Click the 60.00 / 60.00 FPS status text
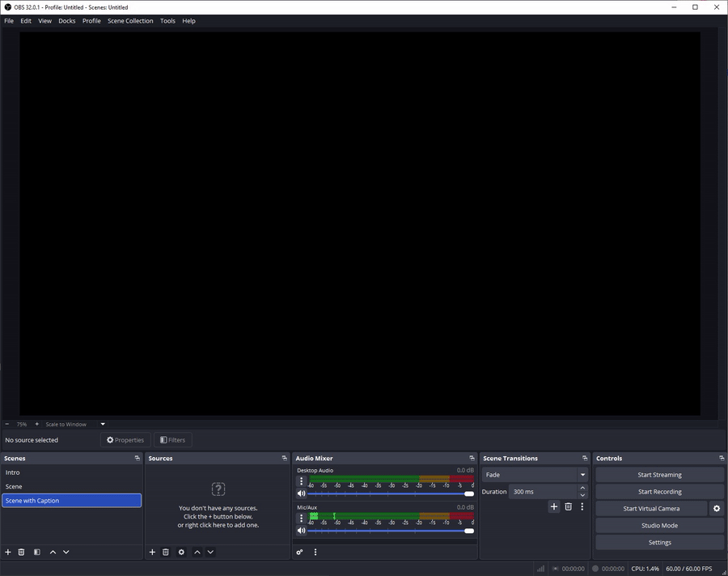728x576 pixels. coord(688,569)
